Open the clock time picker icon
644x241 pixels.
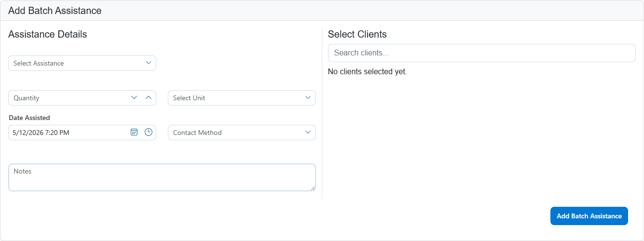[x=149, y=132]
